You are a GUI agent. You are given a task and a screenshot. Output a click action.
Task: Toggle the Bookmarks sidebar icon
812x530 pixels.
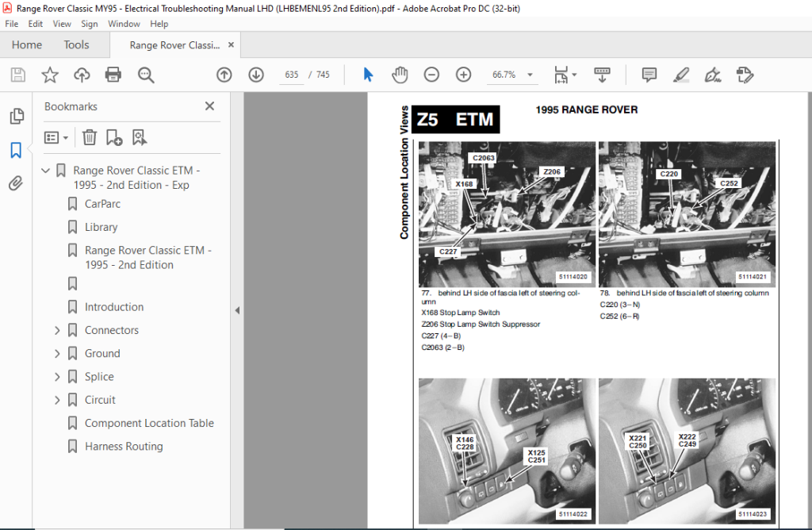click(16, 150)
